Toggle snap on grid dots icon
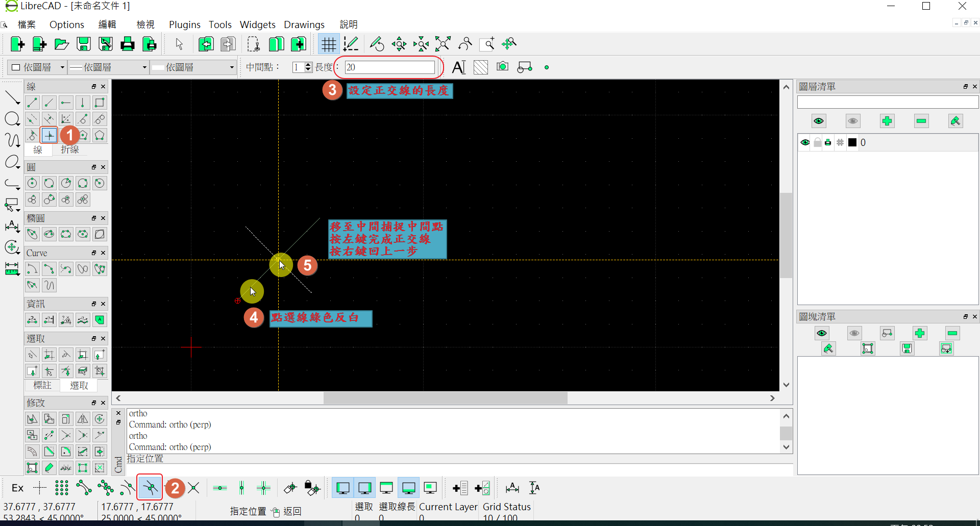Screen dimensions: 980x526 pyautogui.click(x=62, y=488)
